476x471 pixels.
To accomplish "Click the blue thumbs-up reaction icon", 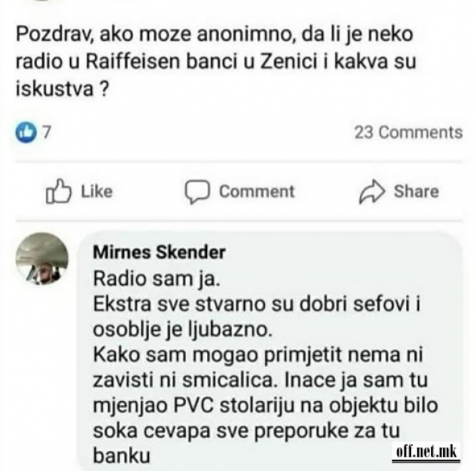I will 26,132.
